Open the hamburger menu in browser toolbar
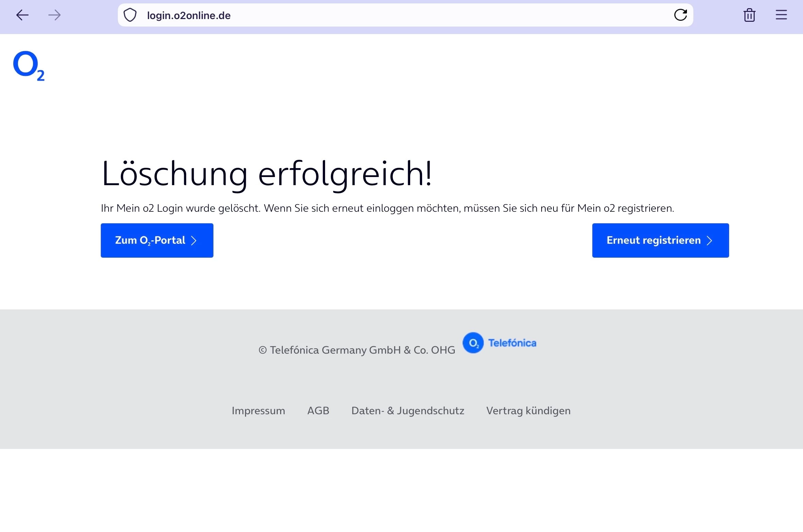This screenshot has width=803, height=532. pos(781,15)
